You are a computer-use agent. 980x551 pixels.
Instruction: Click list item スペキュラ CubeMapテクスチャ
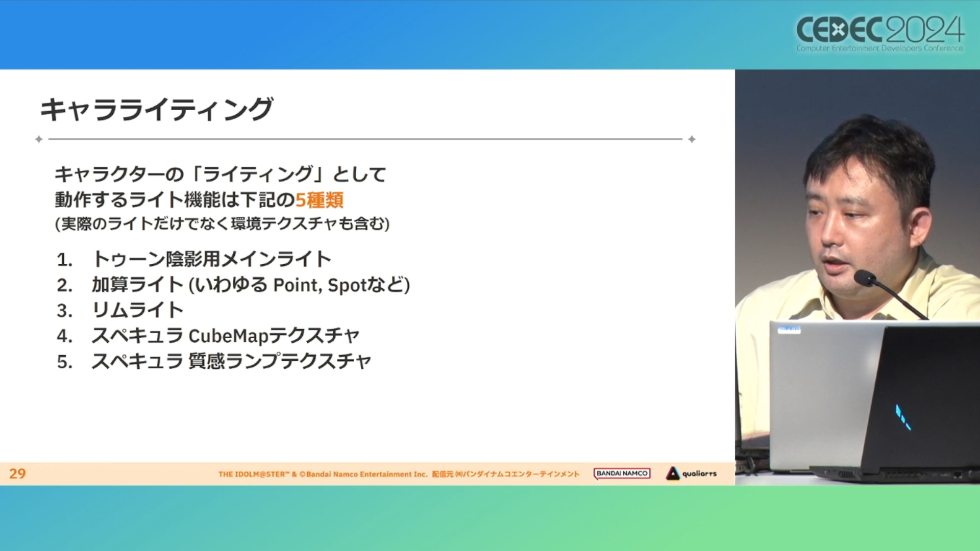click(226, 336)
